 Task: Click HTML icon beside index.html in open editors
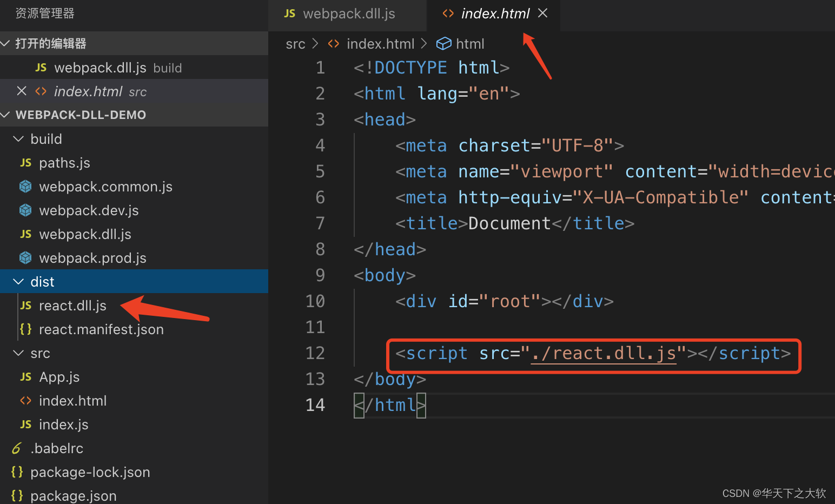click(41, 91)
